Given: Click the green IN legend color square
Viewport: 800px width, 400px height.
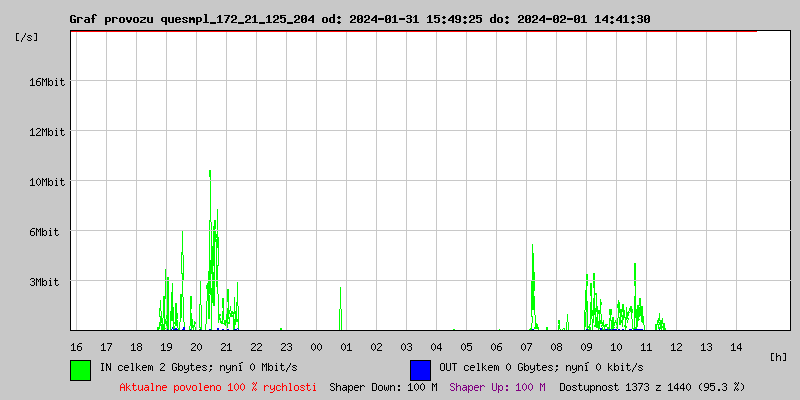Looking at the screenshot, I should coord(80,370).
